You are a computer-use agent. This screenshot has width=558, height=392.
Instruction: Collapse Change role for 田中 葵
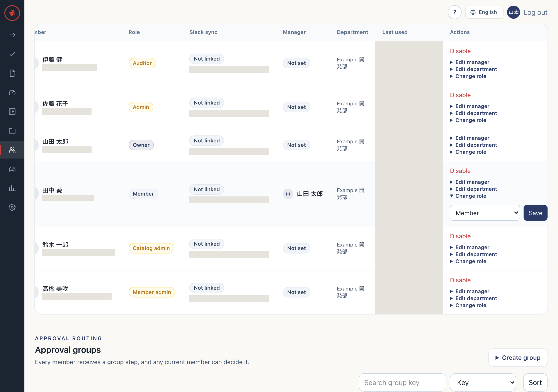(468, 196)
